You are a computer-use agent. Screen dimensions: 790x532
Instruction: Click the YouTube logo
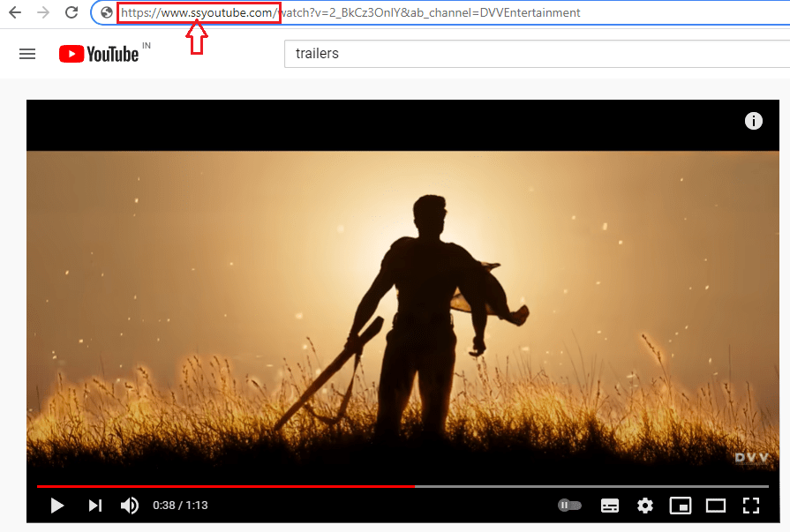(99, 54)
